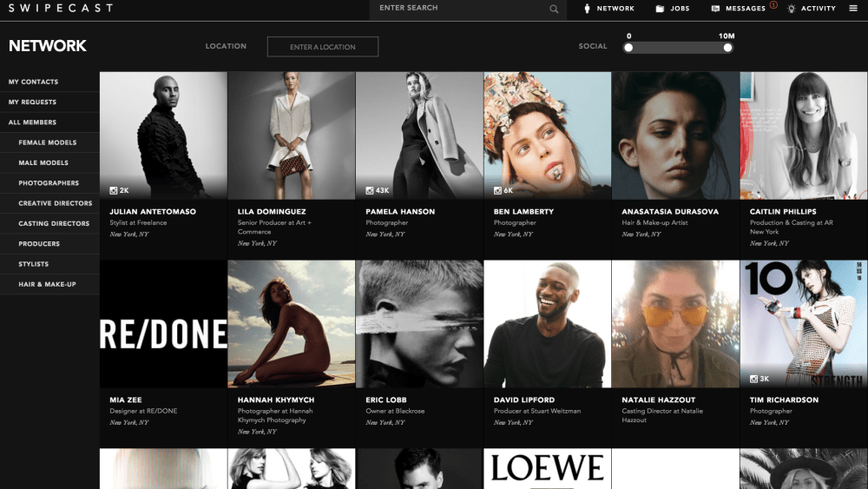Open Lila Dominguez's profile photo
Screen dimensions: 868x489
coord(291,135)
